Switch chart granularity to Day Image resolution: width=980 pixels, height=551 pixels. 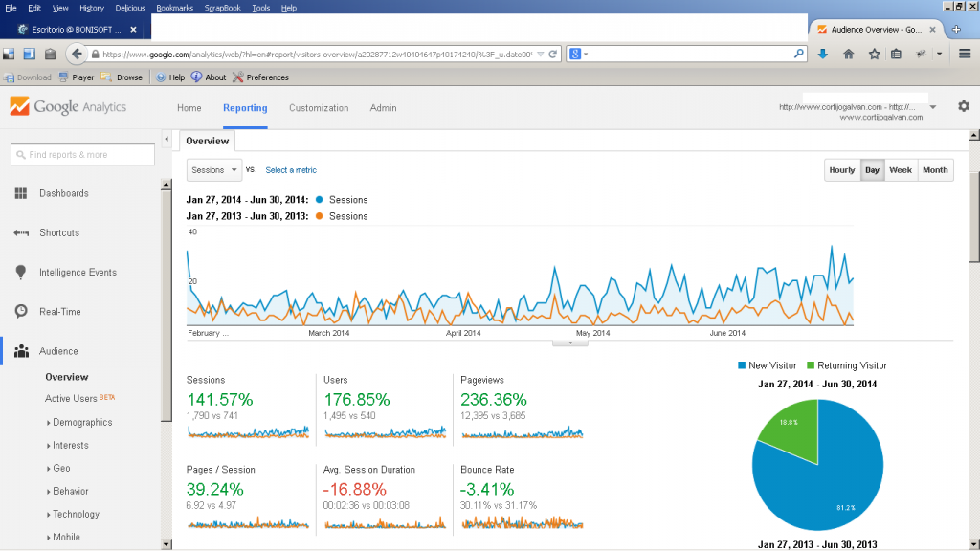coord(872,170)
